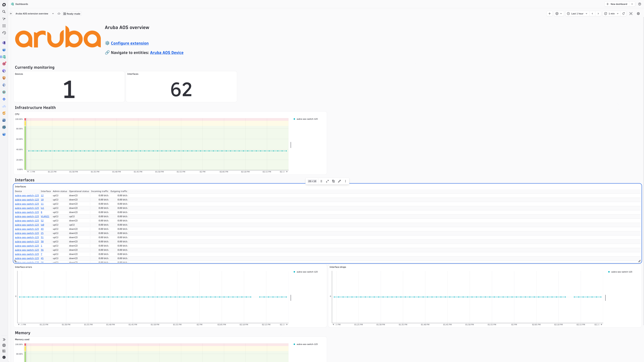Screen dimensions: 644x362
Task: Click the New dashboard button
Action: tap(617, 4)
